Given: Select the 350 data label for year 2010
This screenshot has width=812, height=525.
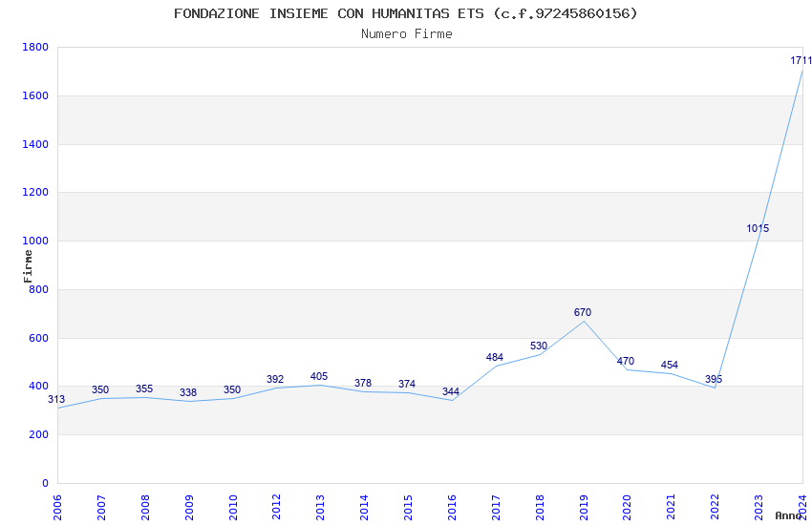Looking at the screenshot, I should (231, 390).
